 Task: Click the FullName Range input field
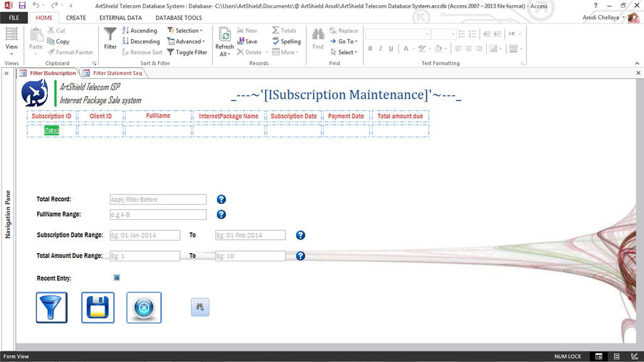click(x=158, y=214)
